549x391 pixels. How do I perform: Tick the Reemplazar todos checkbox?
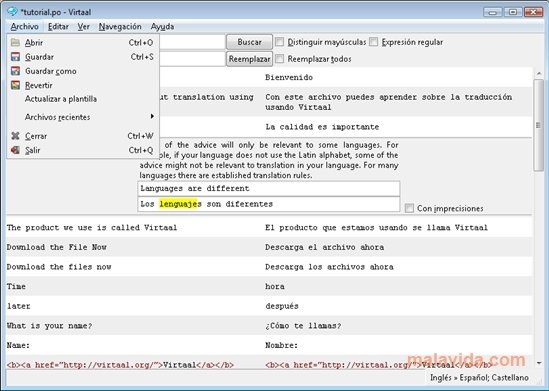pos(279,59)
